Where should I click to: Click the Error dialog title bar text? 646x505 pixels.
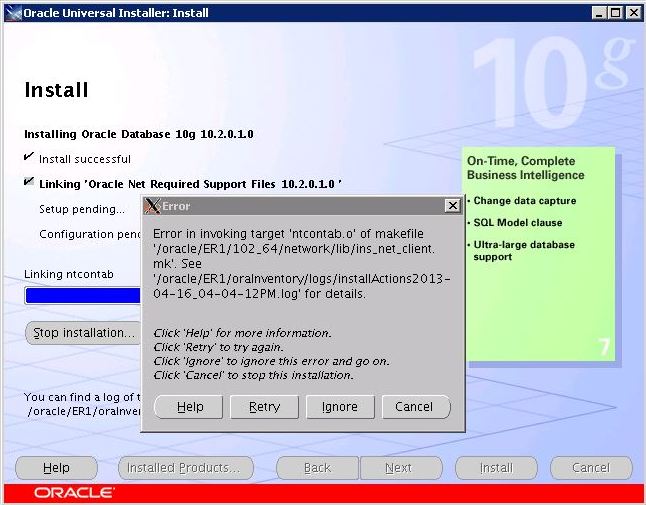[176, 206]
